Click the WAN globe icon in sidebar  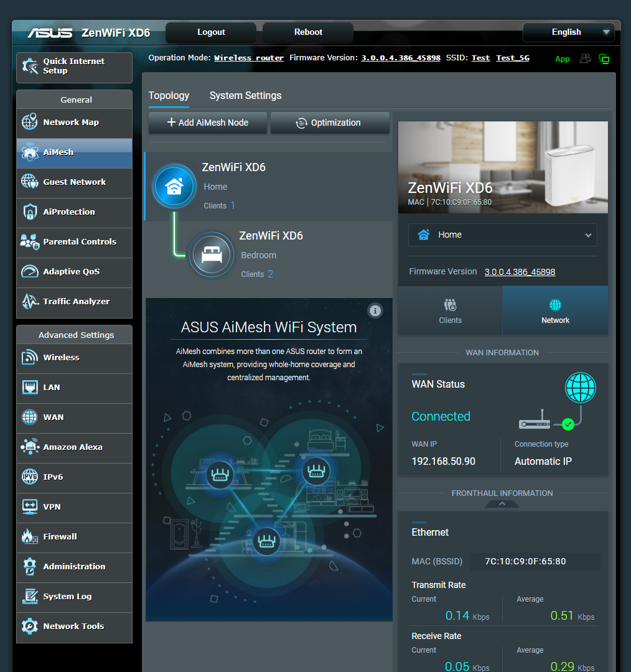click(x=30, y=417)
